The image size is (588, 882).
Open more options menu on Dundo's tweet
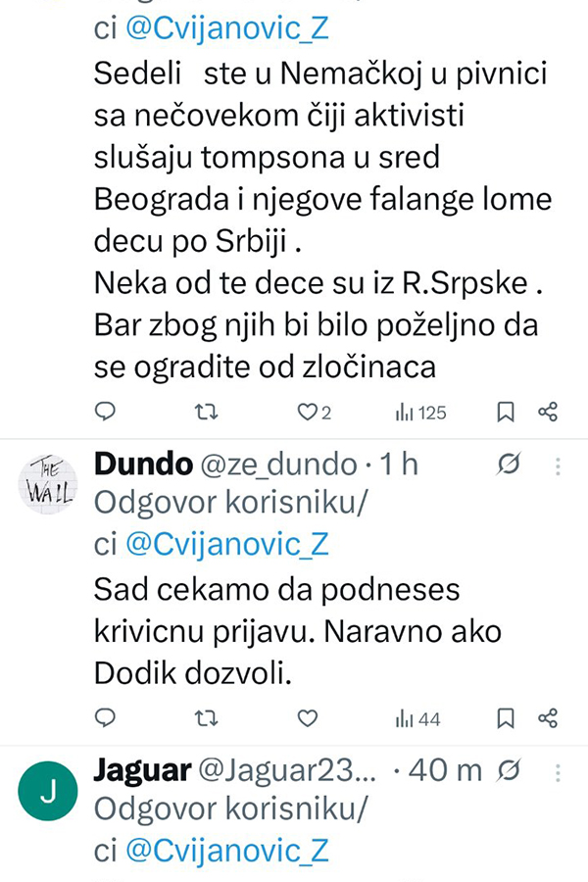click(x=558, y=465)
